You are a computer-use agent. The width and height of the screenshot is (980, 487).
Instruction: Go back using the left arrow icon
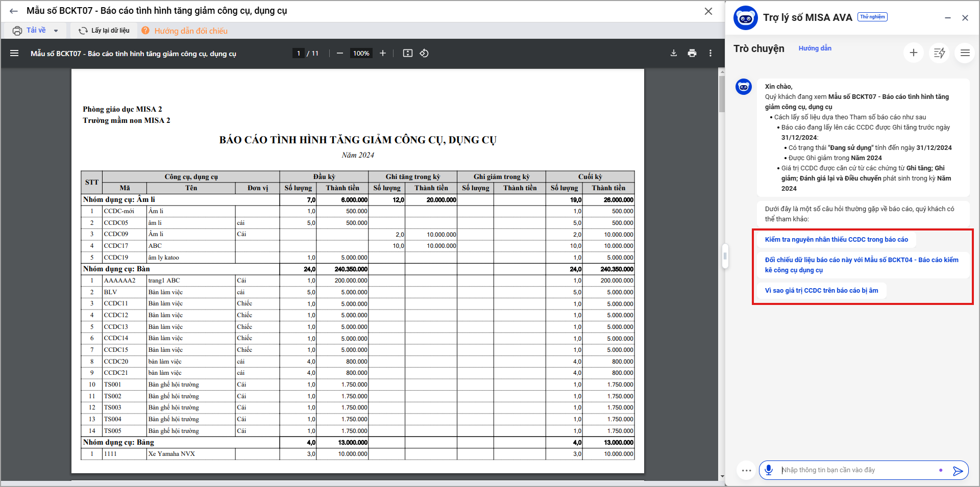click(14, 11)
